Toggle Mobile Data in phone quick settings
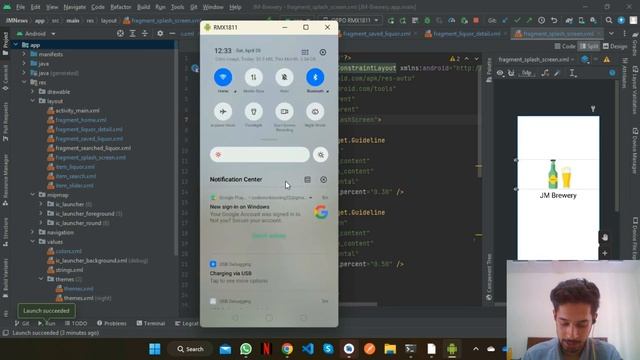 click(x=253, y=77)
